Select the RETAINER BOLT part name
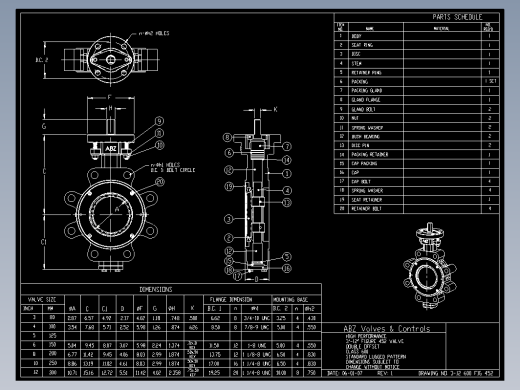 [366, 209]
